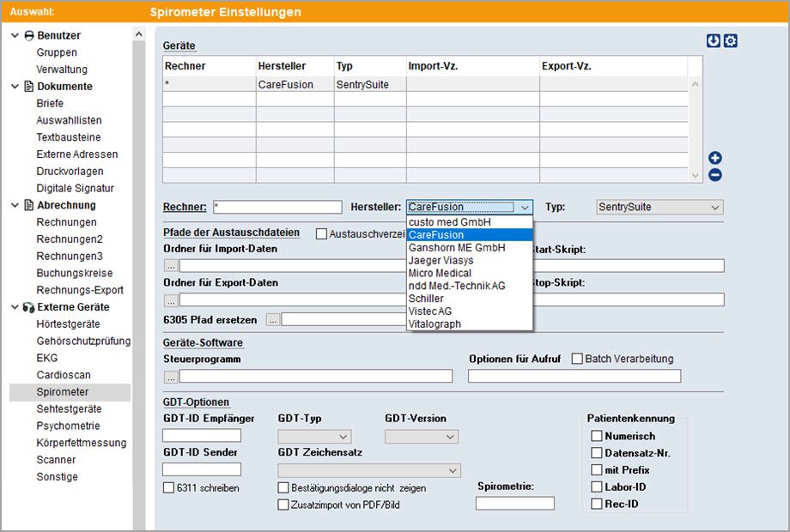The height and width of the screenshot is (532, 790).
Task: Select Vitalograph from the manufacturer list
Action: 434,324
